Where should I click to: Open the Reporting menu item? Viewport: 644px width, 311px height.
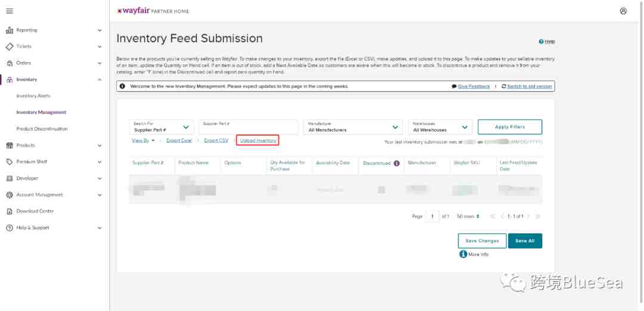(x=27, y=30)
